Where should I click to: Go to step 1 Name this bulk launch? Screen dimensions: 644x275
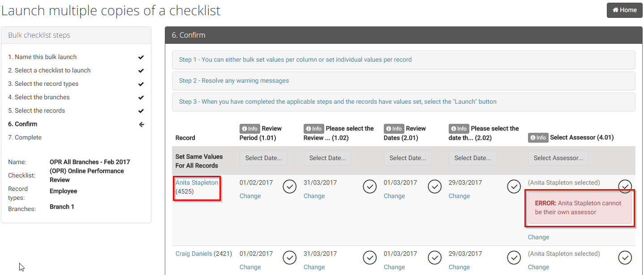tap(43, 57)
